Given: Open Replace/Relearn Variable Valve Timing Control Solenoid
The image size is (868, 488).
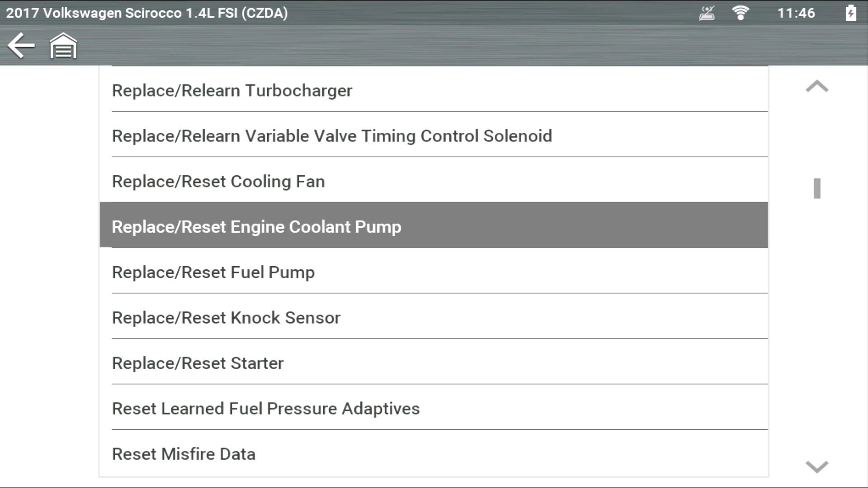Looking at the screenshot, I should pos(332,136).
